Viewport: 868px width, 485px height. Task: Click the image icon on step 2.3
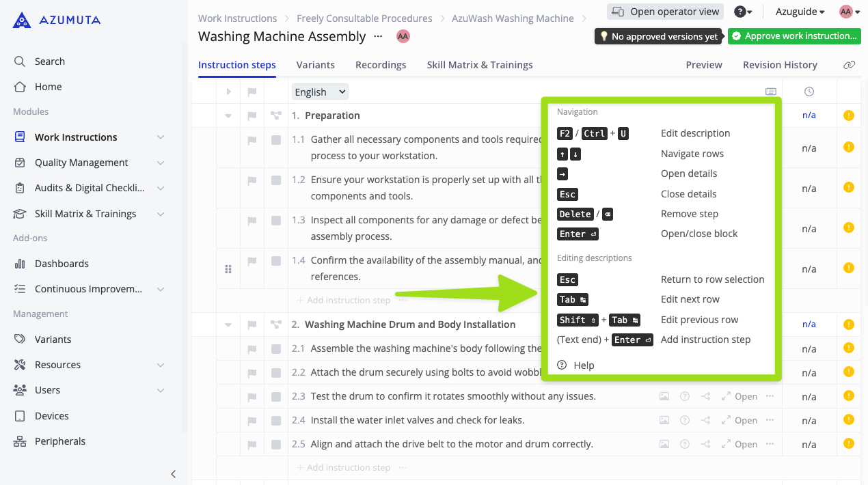pyautogui.click(x=664, y=396)
